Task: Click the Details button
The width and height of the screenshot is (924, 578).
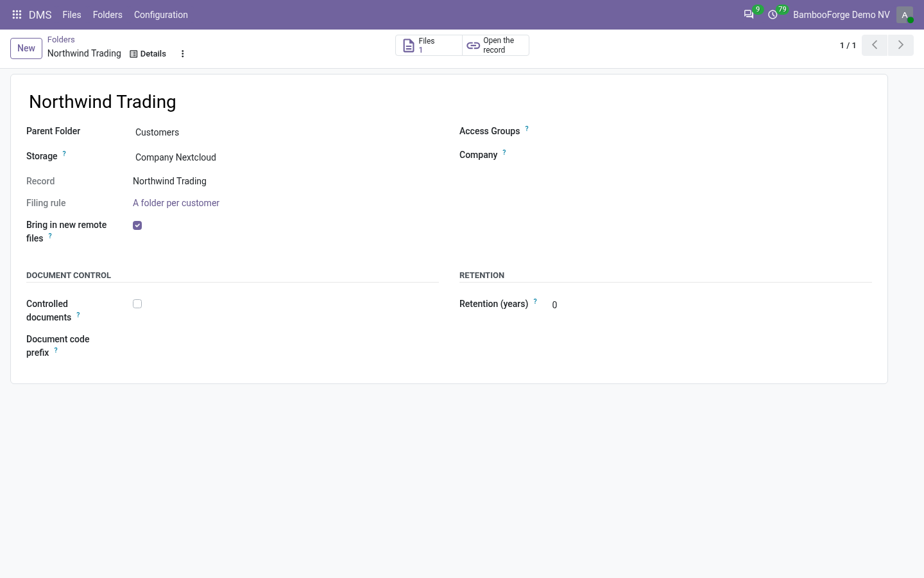Action: click(148, 54)
